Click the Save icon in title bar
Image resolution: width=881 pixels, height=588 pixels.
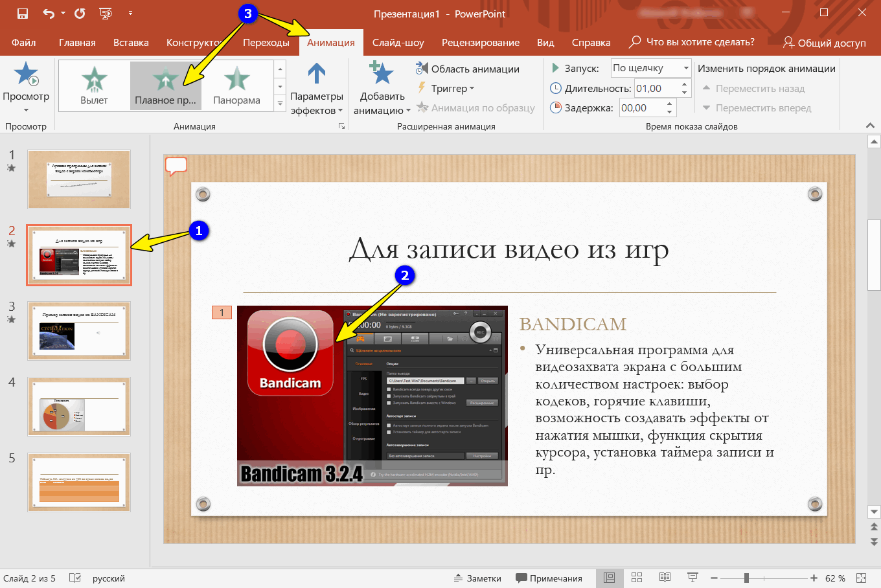click(23, 13)
